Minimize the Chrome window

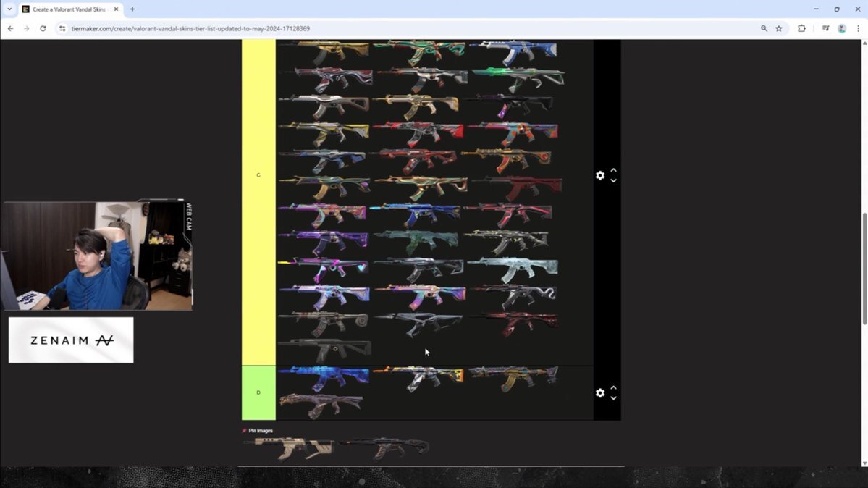click(x=816, y=9)
